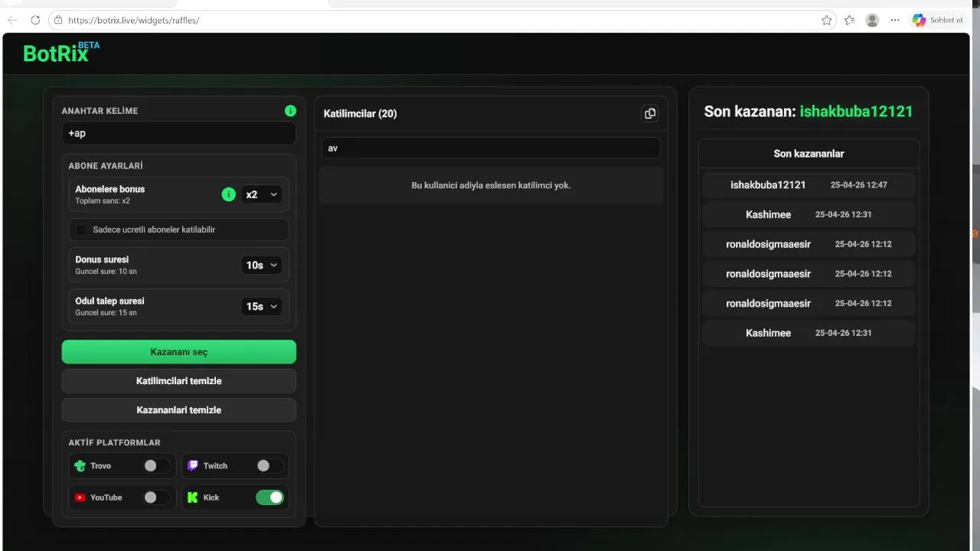980x551 pixels.
Task: Click the Katilimcilar (20) heading
Action: coord(360,113)
